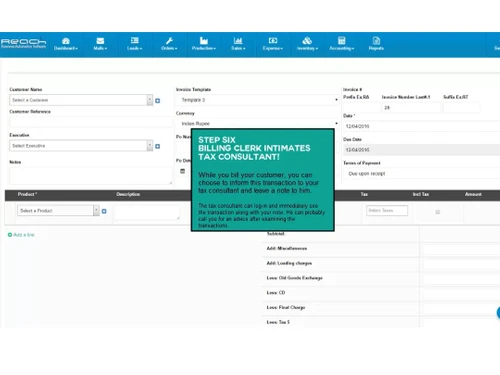500x375 pixels.
Task: Focus the invoice Prefix field
Action: [x=361, y=108]
